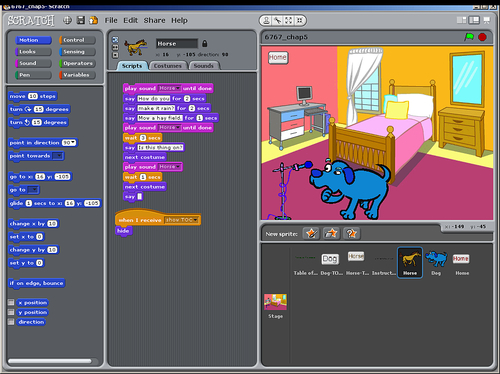
Task: Open sound dropdown in play sound block without until done
Action: tap(178, 167)
